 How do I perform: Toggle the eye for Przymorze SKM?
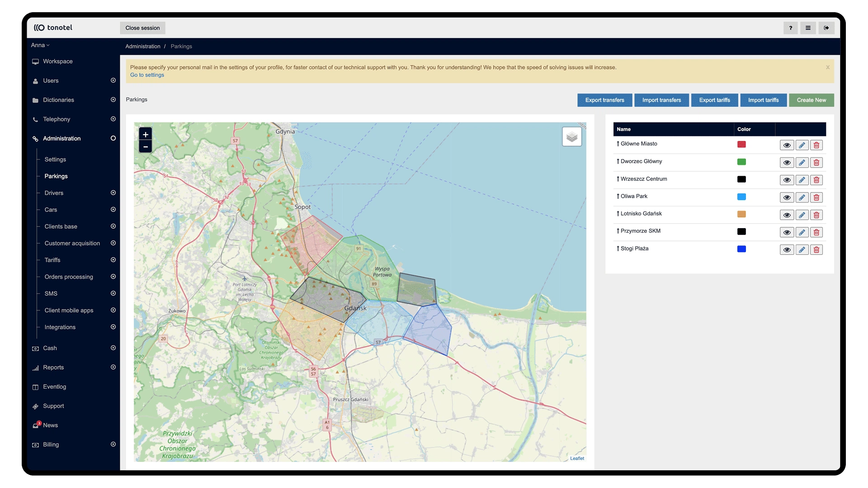pos(787,232)
